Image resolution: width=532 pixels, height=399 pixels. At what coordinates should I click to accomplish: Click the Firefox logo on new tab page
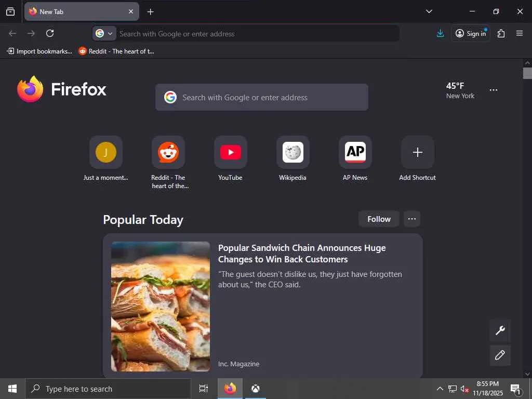(x=62, y=89)
